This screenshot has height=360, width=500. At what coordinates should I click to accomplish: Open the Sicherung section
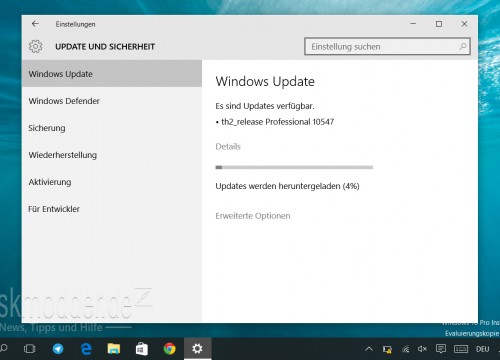click(x=112, y=128)
